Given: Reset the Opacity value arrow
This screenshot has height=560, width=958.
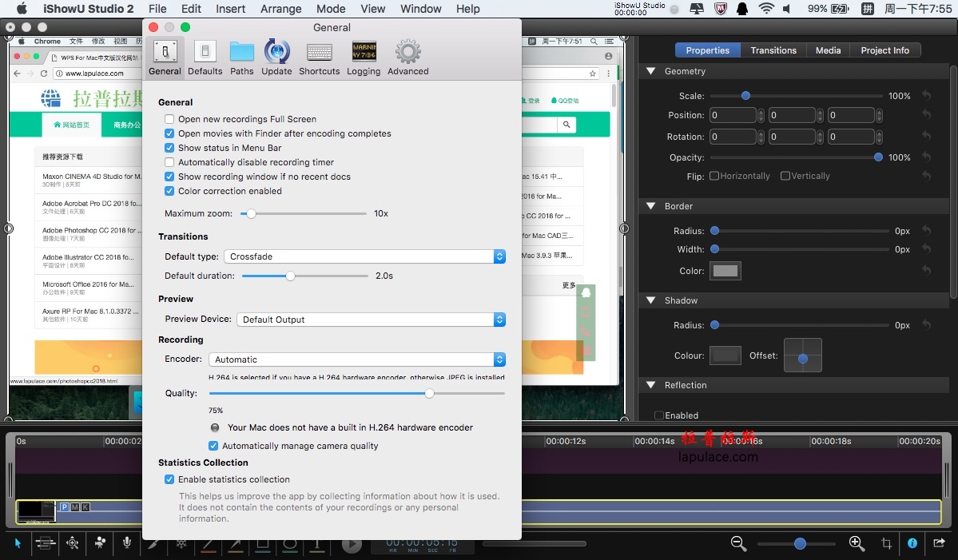Looking at the screenshot, I should coord(927,157).
